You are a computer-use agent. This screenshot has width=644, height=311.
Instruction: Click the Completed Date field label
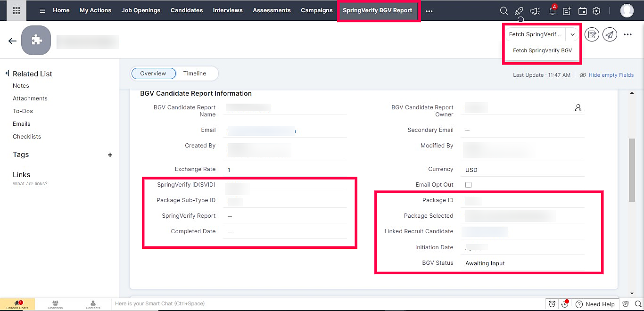pyautogui.click(x=193, y=231)
